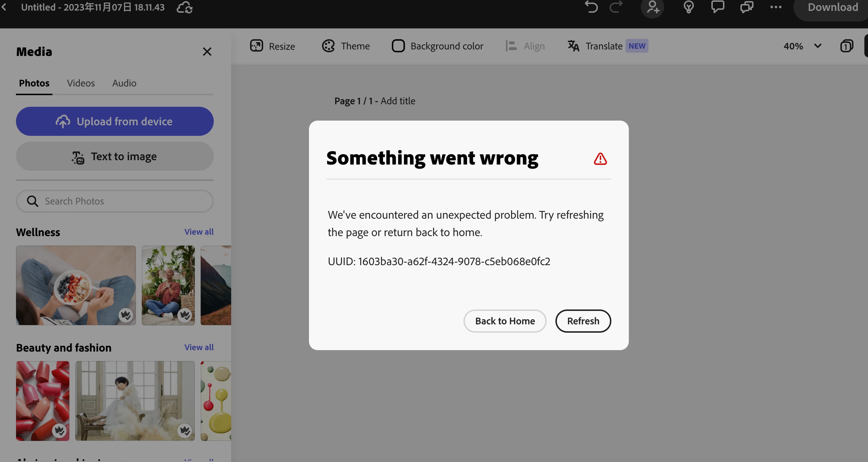The width and height of the screenshot is (868, 462).
Task: Click the Back to Home button
Action: 505,321
